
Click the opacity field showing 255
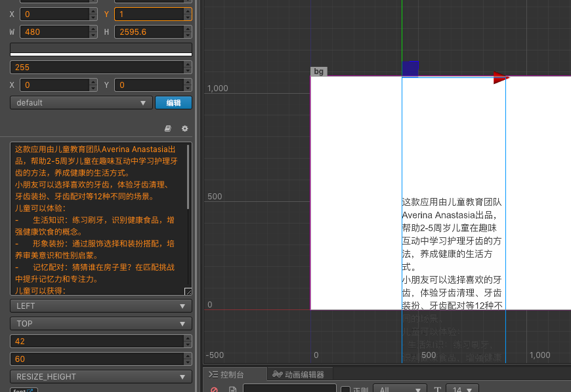(x=97, y=68)
